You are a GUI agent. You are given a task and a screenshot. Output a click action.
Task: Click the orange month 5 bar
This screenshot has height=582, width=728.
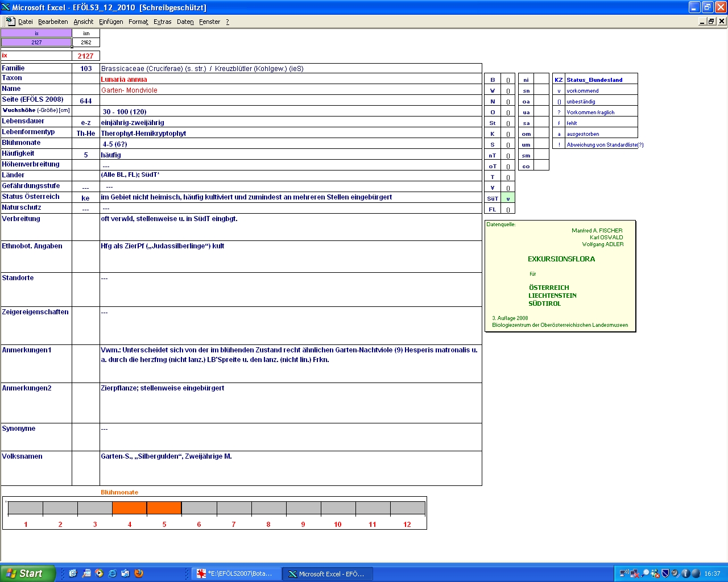point(164,508)
